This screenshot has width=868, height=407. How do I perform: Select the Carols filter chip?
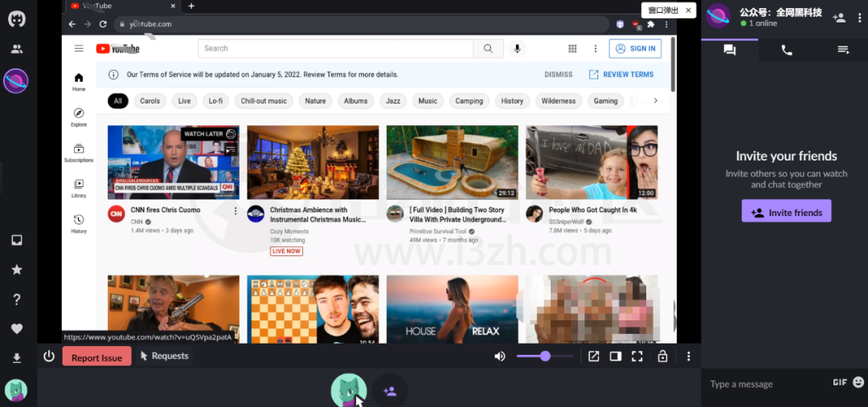pyautogui.click(x=149, y=101)
